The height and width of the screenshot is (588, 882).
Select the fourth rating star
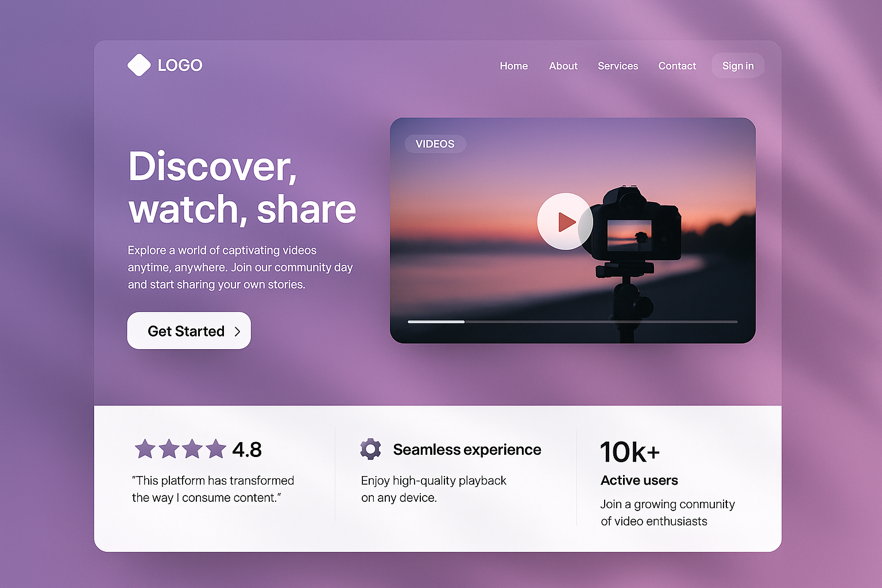click(216, 449)
